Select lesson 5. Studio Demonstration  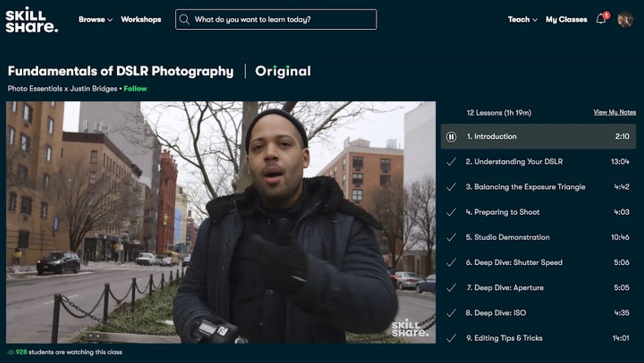tap(538, 237)
